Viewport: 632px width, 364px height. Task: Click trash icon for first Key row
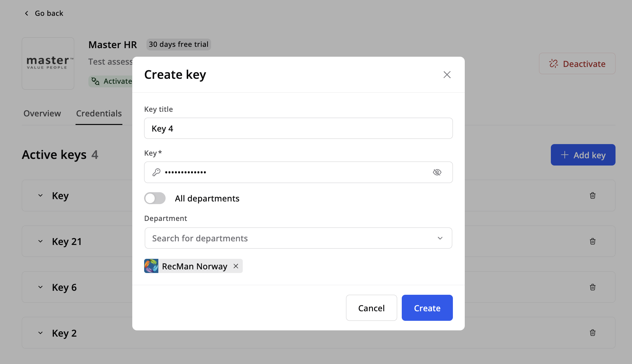(x=592, y=196)
